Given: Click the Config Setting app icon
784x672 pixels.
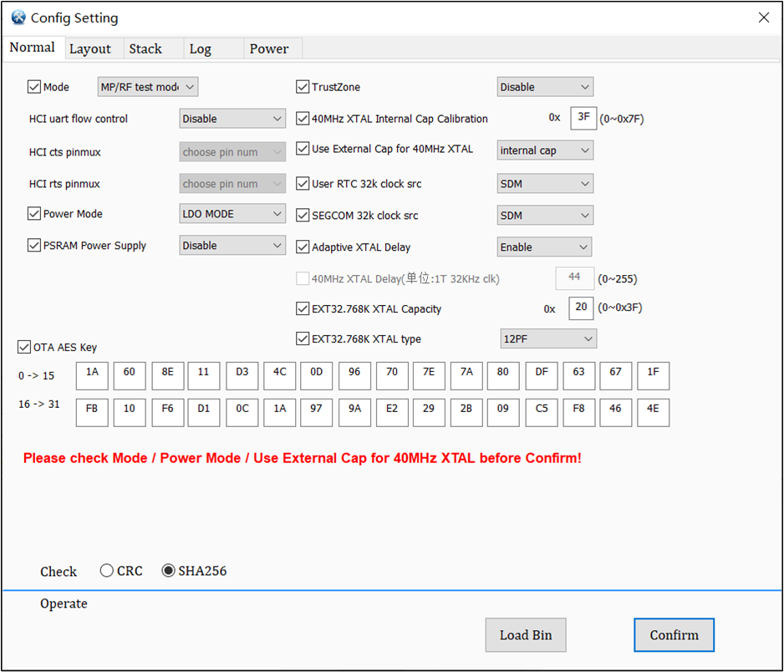Looking at the screenshot, I should click(18, 18).
